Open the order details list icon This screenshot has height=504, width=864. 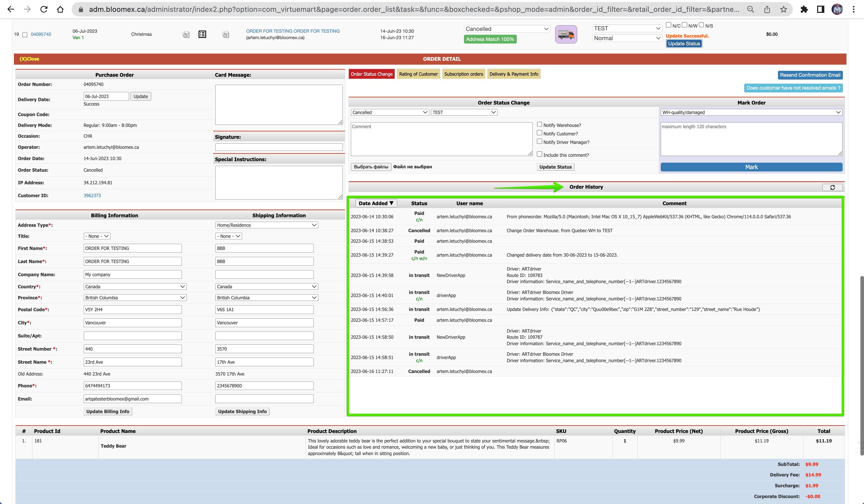point(202,34)
